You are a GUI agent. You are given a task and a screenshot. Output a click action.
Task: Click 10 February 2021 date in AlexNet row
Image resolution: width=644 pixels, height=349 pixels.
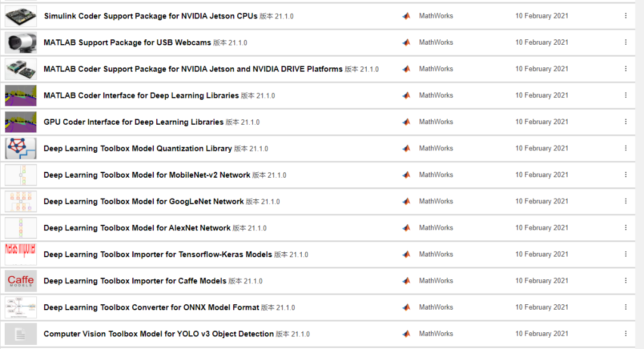[x=541, y=228]
